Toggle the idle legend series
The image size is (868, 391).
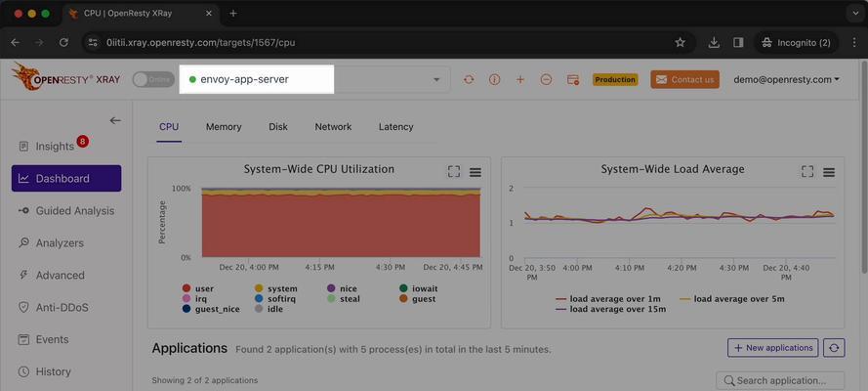click(269, 309)
